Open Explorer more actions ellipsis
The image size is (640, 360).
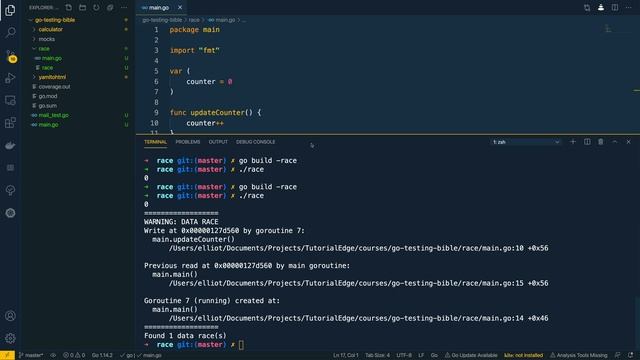(124, 7)
